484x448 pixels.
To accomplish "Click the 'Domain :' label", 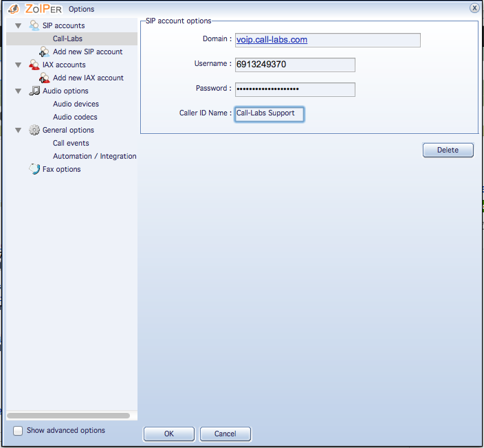I will point(217,39).
